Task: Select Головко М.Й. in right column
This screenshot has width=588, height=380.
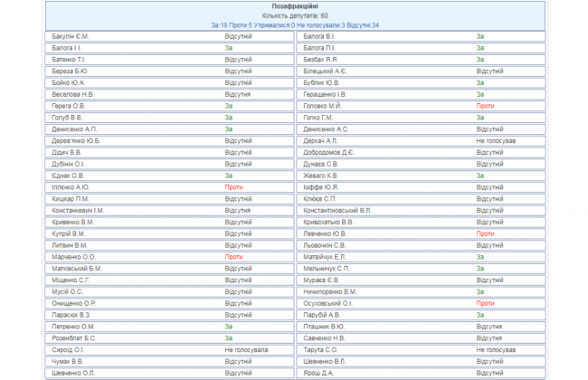Action: (x=322, y=106)
